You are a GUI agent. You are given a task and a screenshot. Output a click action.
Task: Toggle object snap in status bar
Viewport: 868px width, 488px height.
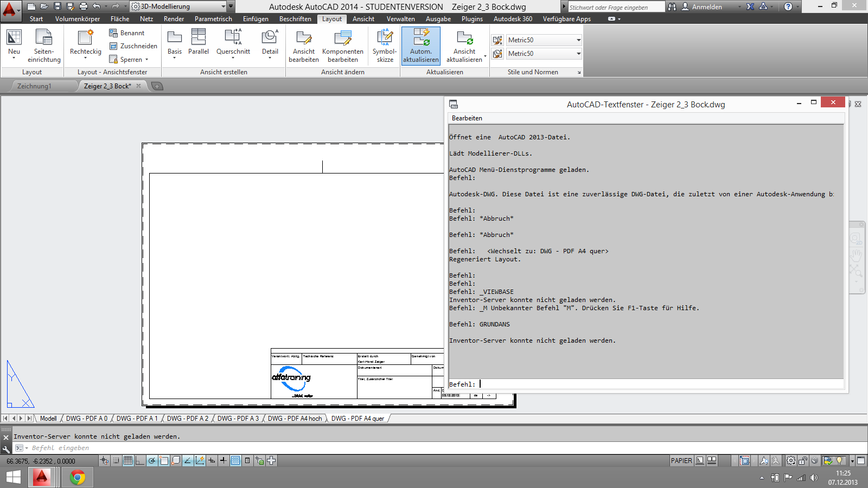(x=164, y=461)
